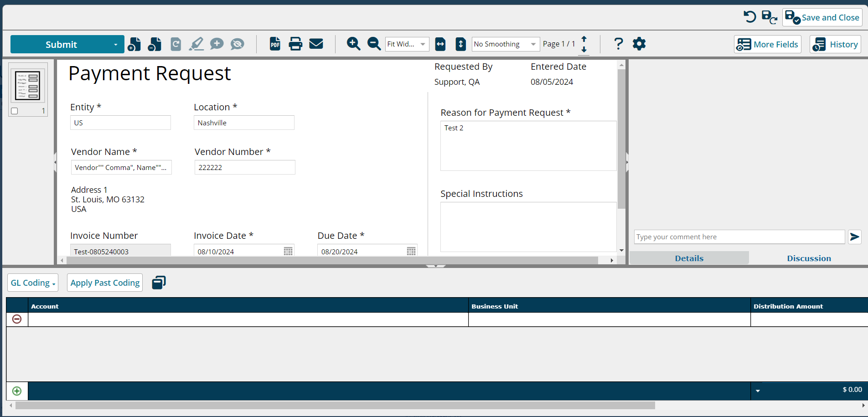Switch to the Details tab
Image resolution: width=868 pixels, height=417 pixels.
click(689, 258)
